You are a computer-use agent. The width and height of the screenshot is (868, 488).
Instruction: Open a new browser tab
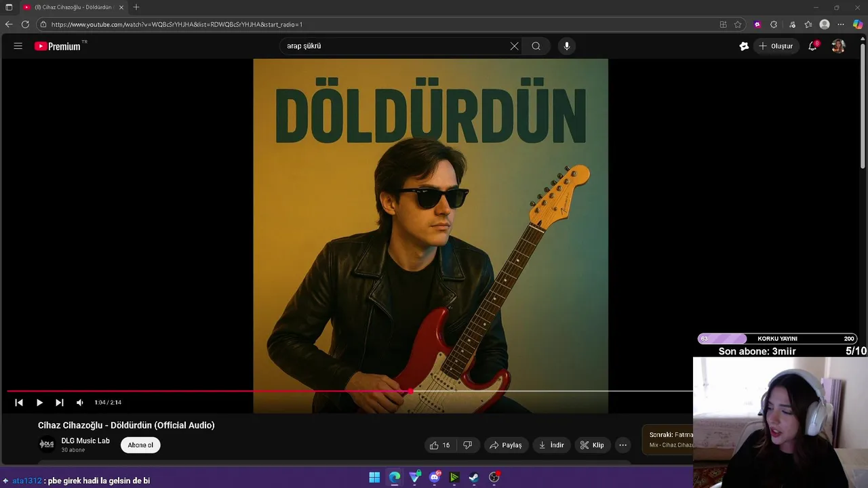coord(136,7)
